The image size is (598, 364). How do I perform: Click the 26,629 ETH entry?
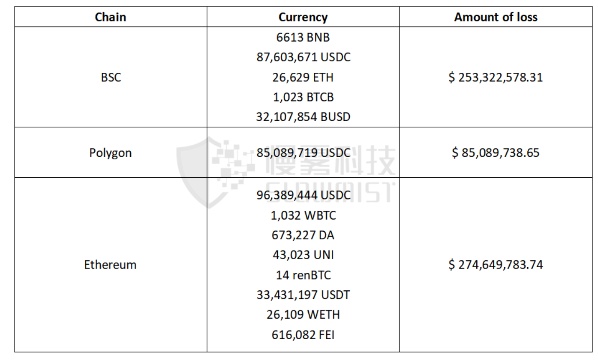pos(303,78)
